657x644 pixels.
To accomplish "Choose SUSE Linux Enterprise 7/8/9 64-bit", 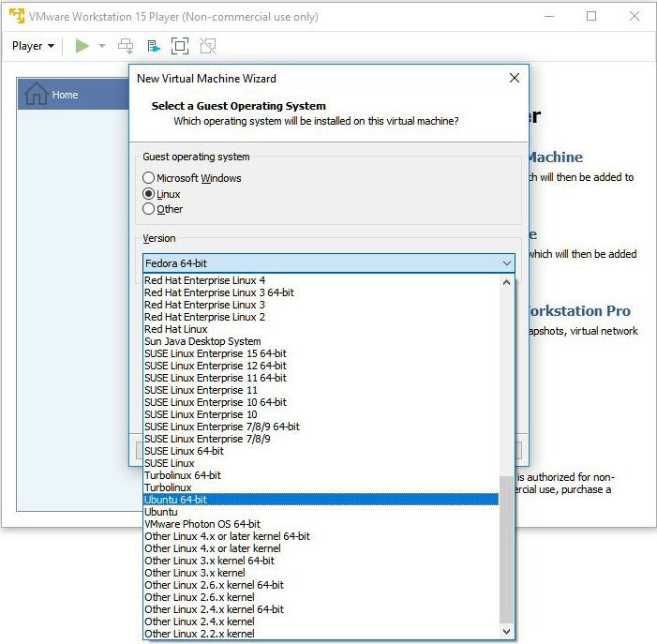I will coord(321,427).
